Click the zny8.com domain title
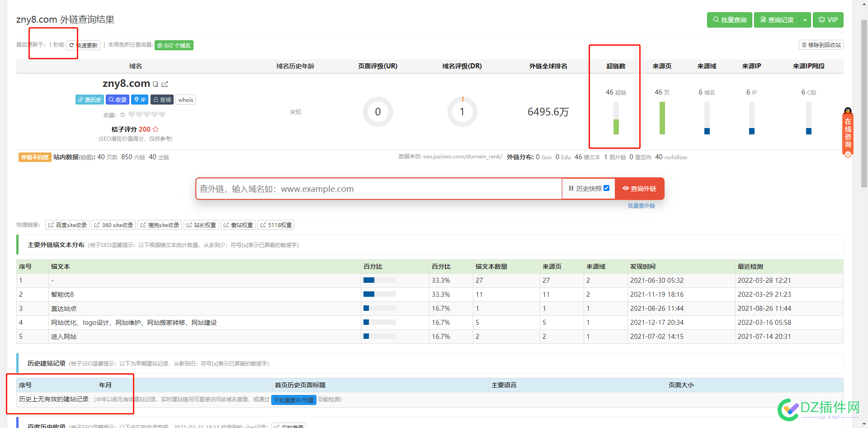The height and width of the screenshot is (428, 868). 126,84
